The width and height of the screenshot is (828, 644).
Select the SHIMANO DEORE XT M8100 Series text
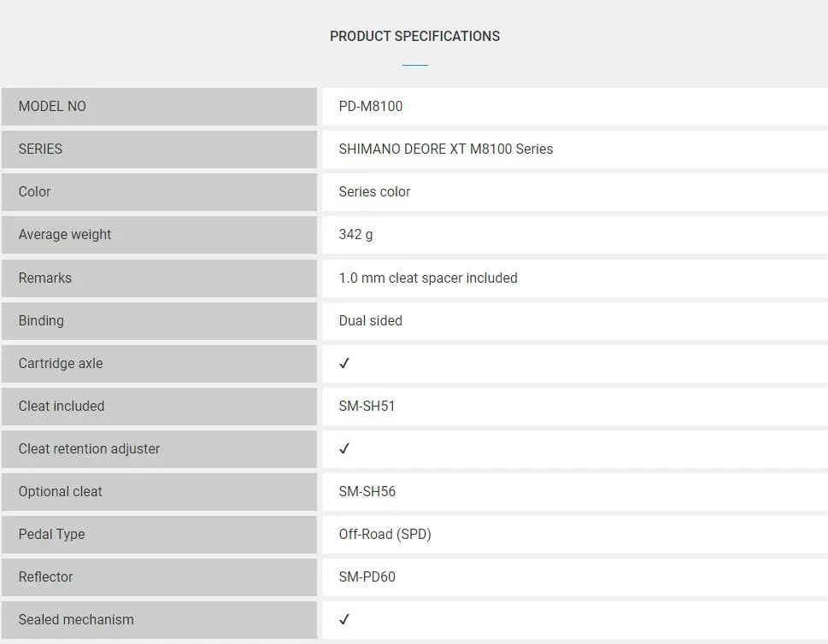[446, 149]
